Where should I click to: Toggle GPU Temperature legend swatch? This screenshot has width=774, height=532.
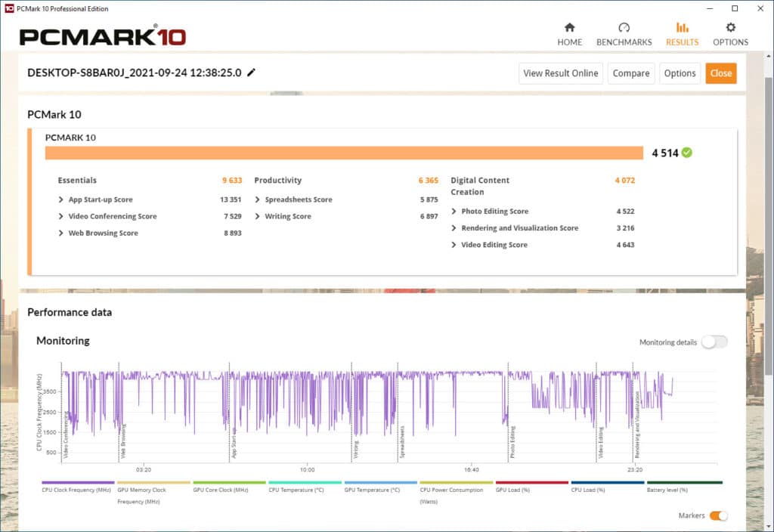point(381,482)
